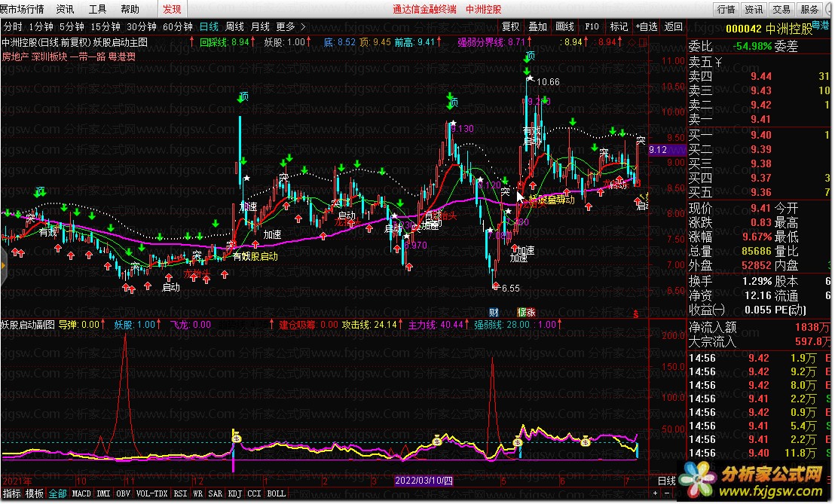Open the 市场行情 menu
Viewport: 835px width, 504px height.
coord(23,9)
